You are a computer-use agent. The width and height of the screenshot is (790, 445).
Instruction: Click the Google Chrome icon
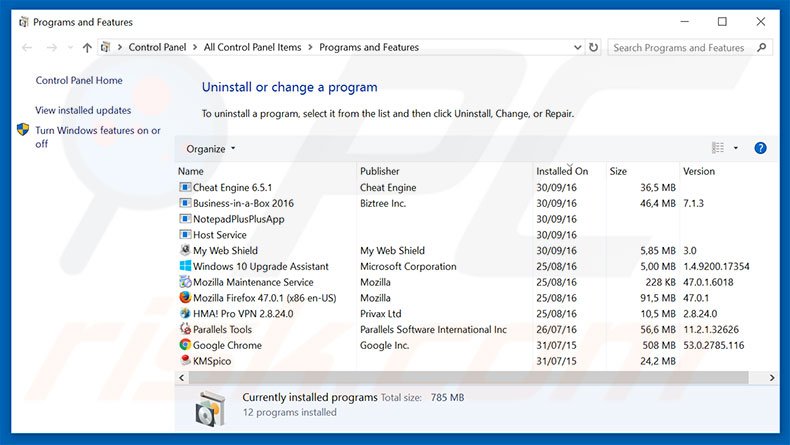tap(185, 345)
